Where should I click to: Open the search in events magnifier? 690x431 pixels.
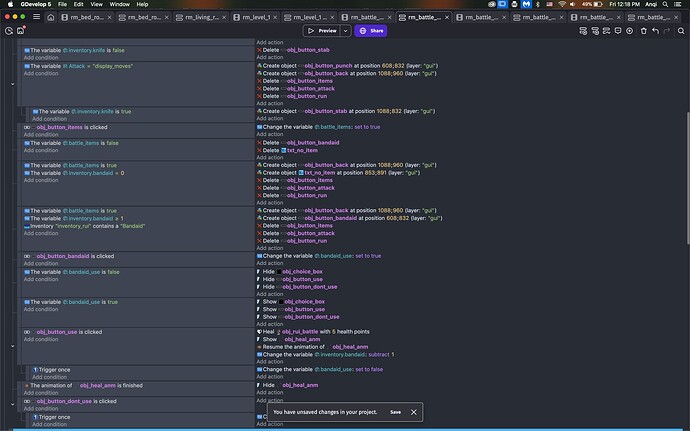click(x=681, y=31)
